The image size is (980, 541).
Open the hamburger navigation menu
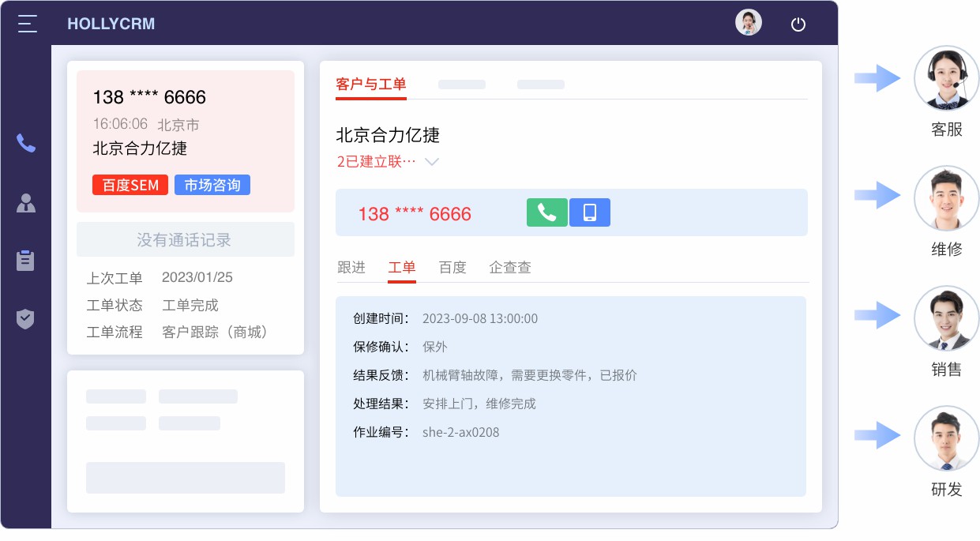tap(26, 23)
